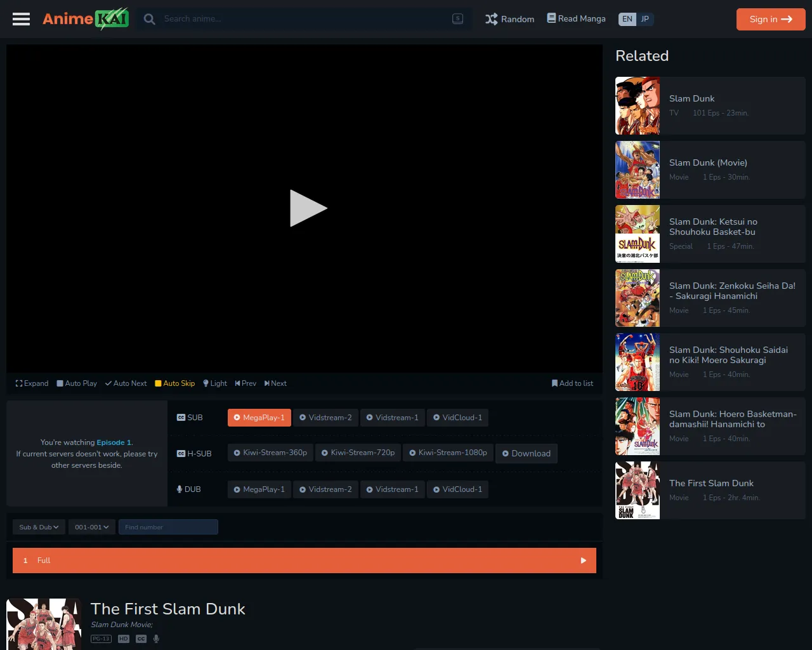This screenshot has width=812, height=650.
Task: Select episode 1 Full
Action: (x=304, y=560)
